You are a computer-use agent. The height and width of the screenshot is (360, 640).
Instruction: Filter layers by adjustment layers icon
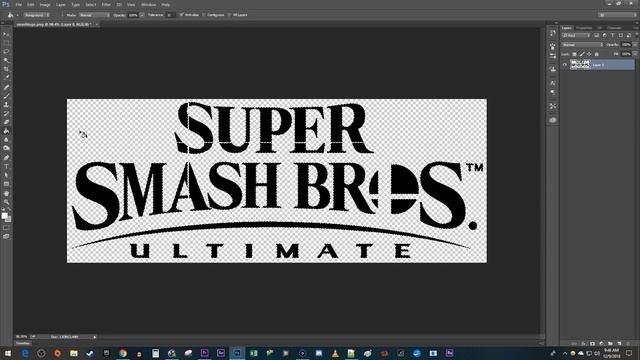pos(604,36)
